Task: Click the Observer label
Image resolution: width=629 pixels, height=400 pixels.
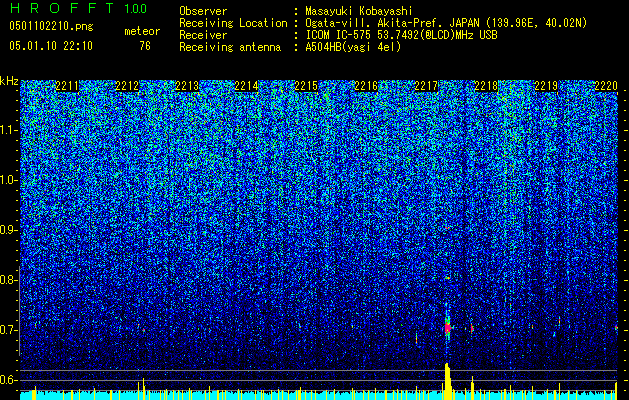Action: click(203, 11)
